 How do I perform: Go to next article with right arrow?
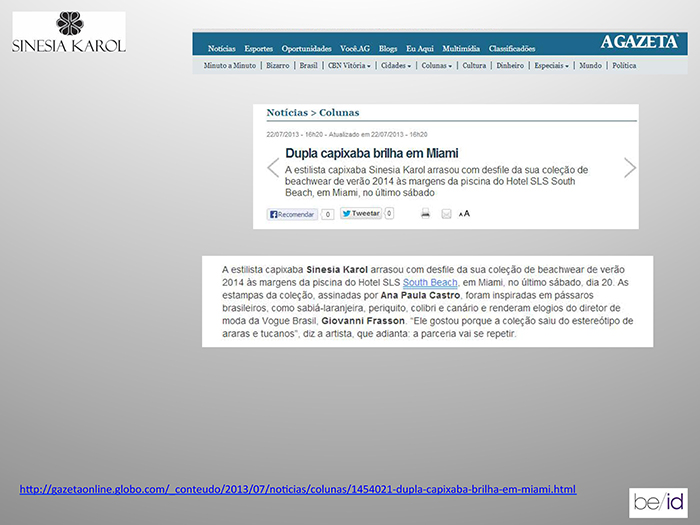[629, 168]
